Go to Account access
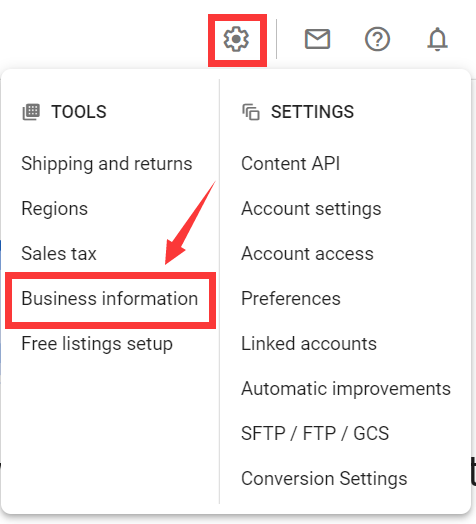 click(x=308, y=254)
